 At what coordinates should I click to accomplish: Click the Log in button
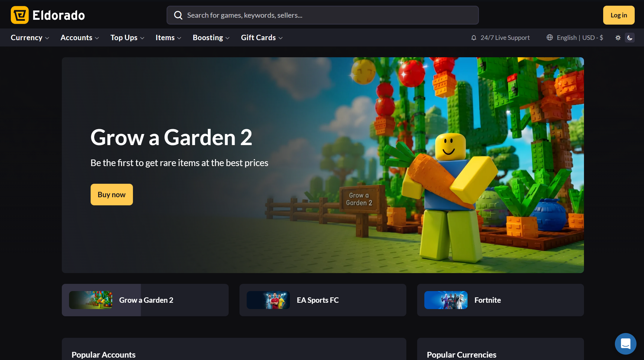point(619,15)
